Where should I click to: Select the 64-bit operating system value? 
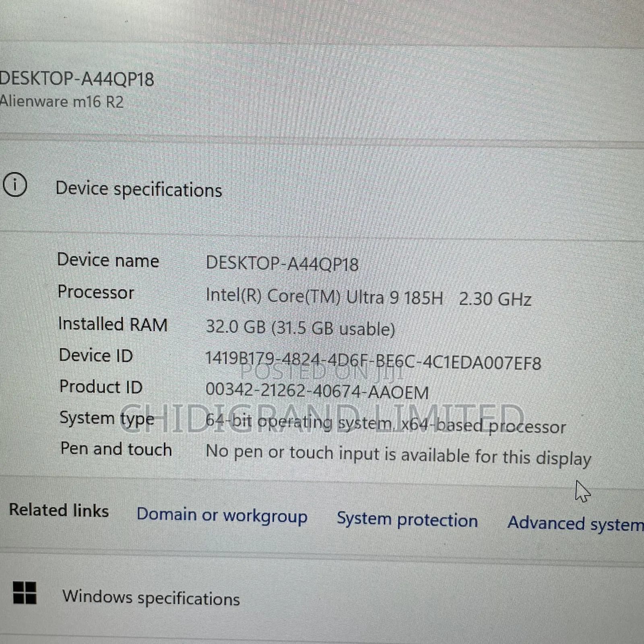point(386,424)
